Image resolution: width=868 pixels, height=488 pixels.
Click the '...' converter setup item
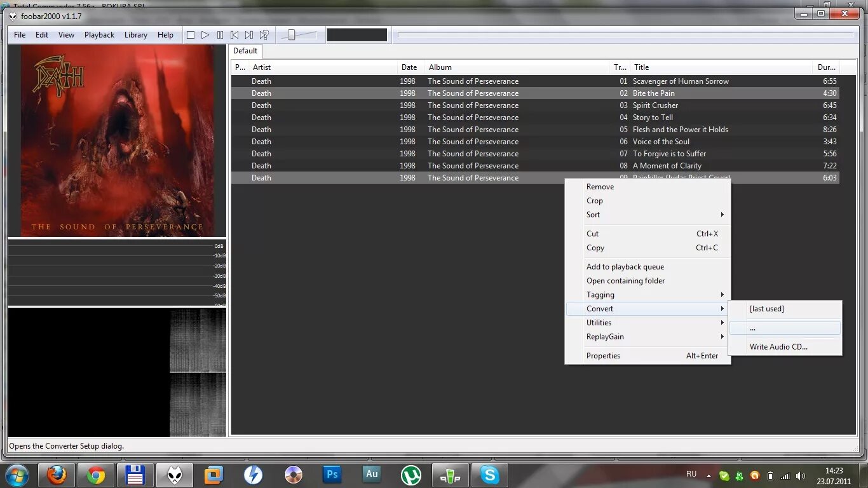click(785, 328)
